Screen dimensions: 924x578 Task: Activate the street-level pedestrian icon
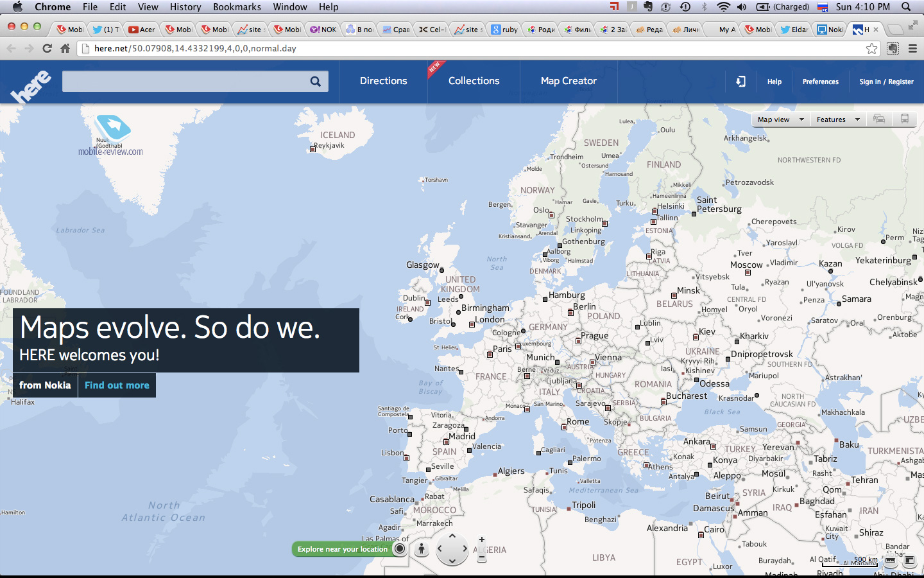(422, 549)
